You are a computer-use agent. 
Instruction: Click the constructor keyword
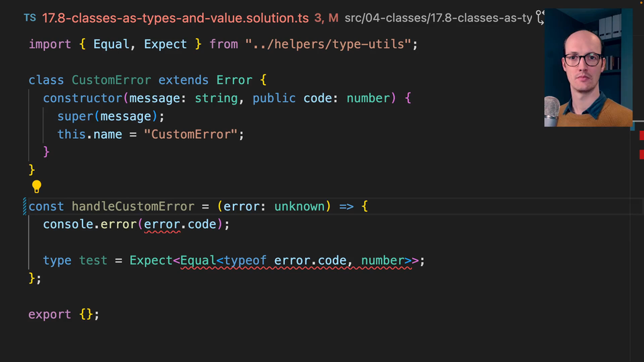[83, 98]
